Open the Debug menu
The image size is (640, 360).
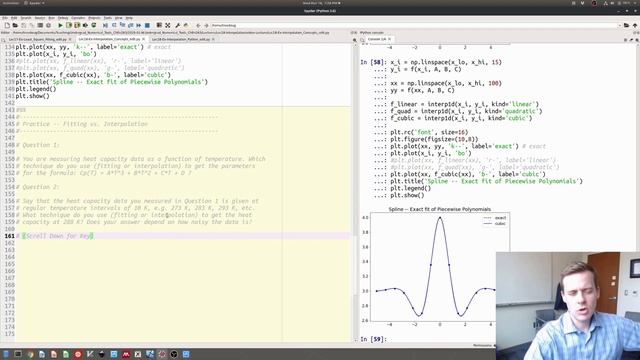[63, 18]
